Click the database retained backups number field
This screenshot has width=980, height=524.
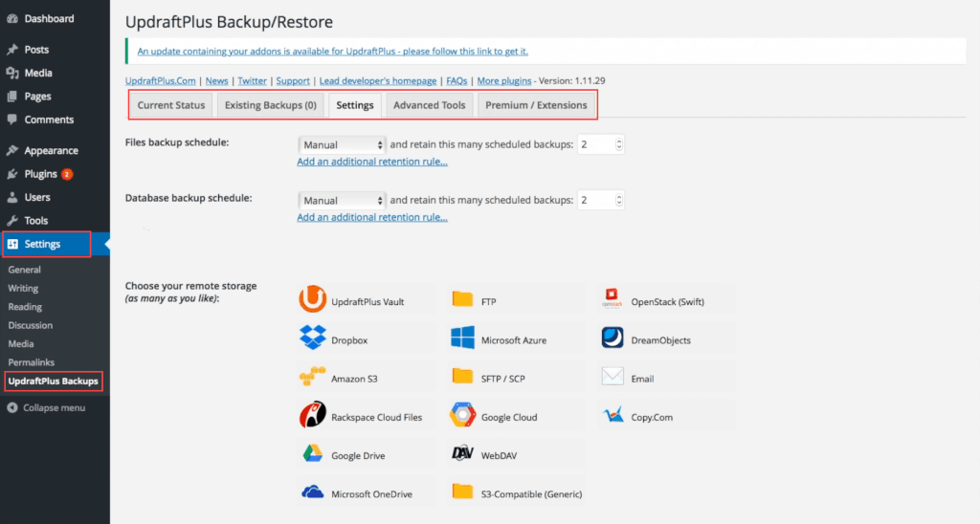point(593,200)
